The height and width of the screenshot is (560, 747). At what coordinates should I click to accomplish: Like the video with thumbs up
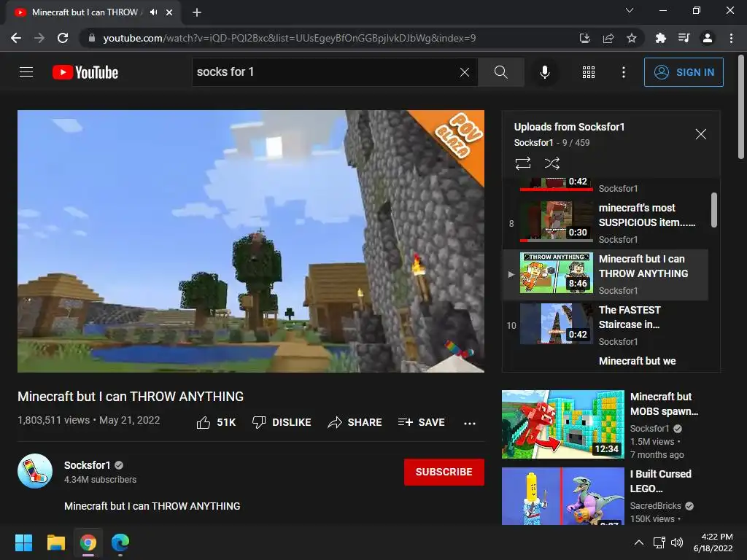216,422
